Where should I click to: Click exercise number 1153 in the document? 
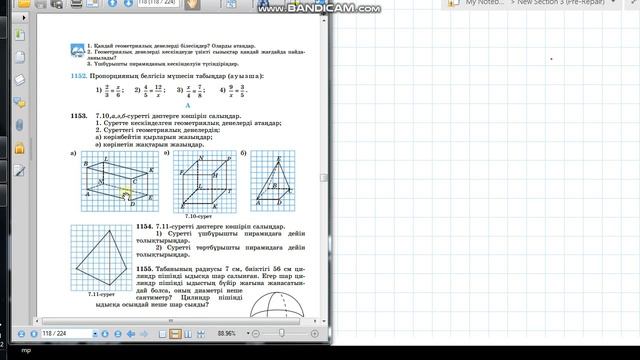[78, 116]
